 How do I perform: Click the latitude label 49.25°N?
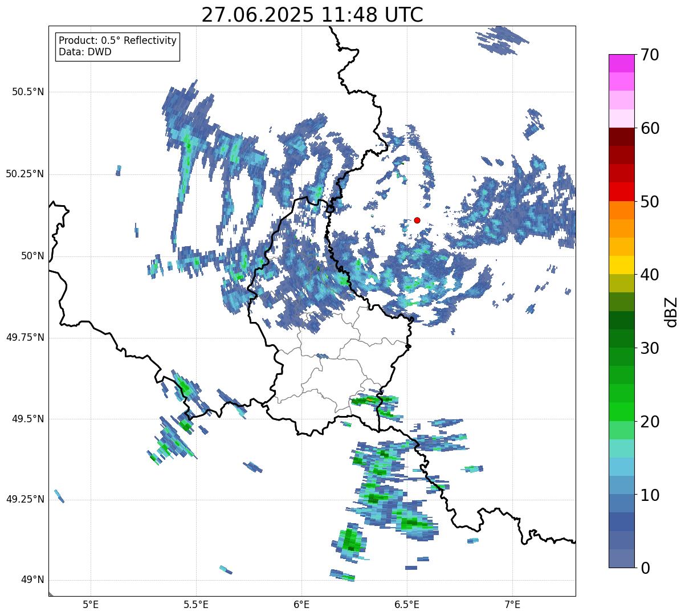(25, 499)
